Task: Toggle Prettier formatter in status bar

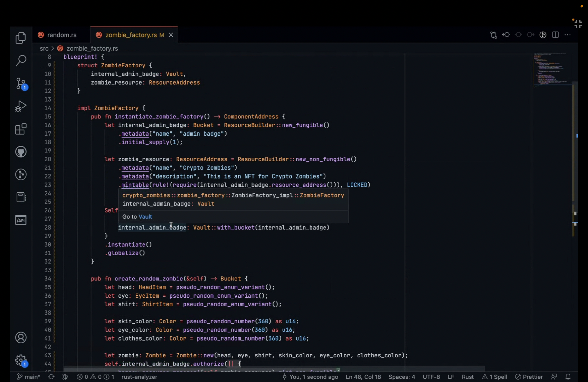Action: pos(529,377)
